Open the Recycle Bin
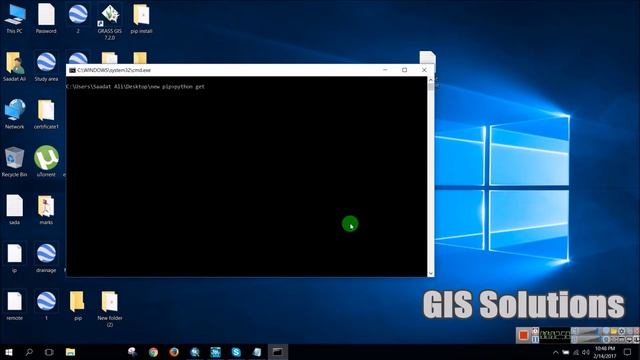640x360 pixels. [x=15, y=162]
